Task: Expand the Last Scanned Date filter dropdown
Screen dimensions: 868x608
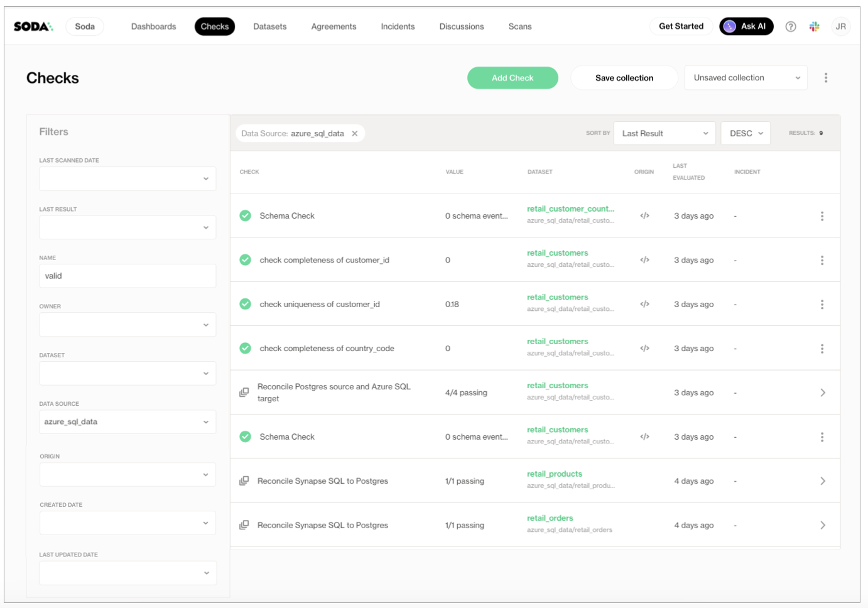Action: [127, 179]
